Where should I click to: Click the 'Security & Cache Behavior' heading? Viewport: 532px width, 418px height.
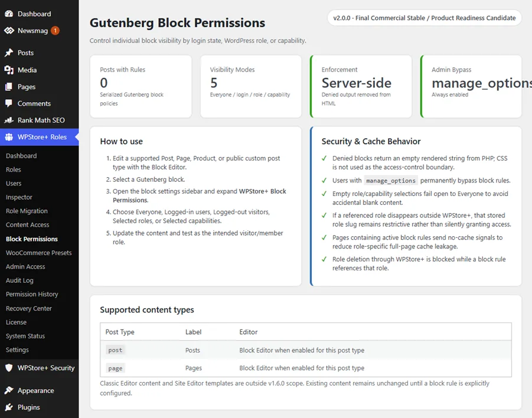click(371, 142)
